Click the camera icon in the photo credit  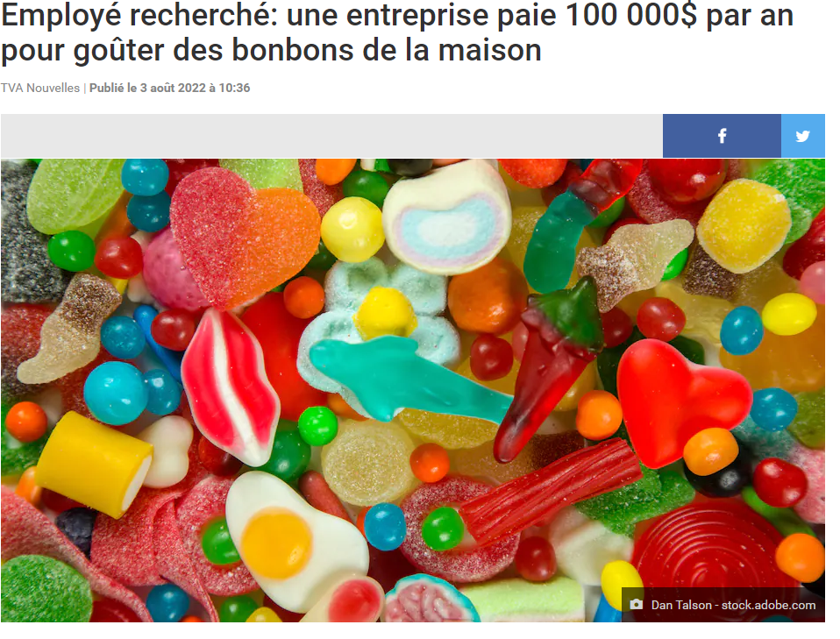click(636, 604)
